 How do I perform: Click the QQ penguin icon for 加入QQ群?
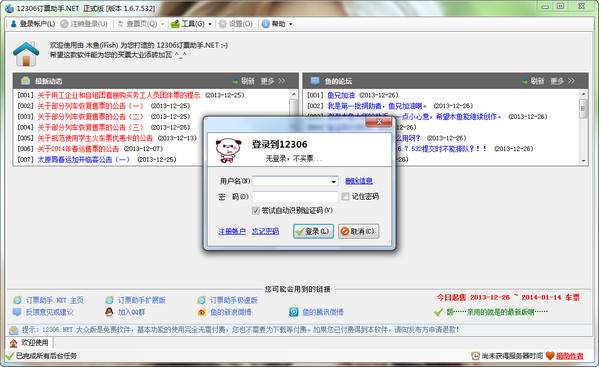109,312
